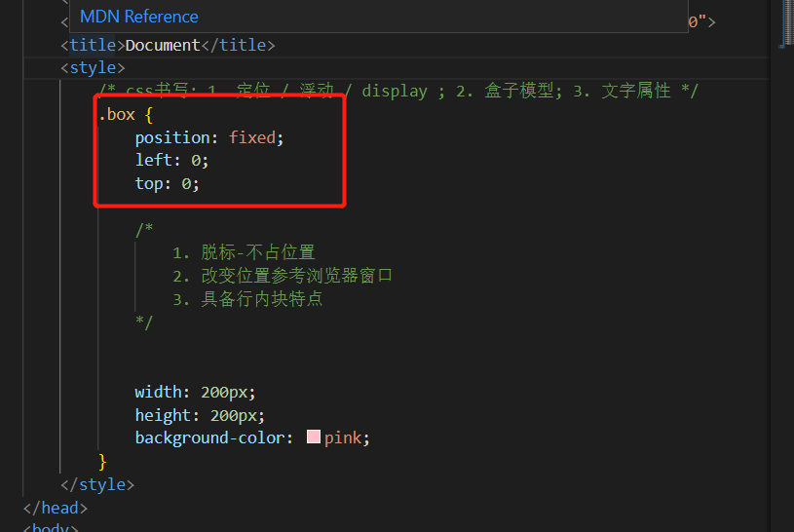This screenshot has height=532, width=794.
Task: Click the 'top: 0;' declaration
Action: click(x=167, y=183)
